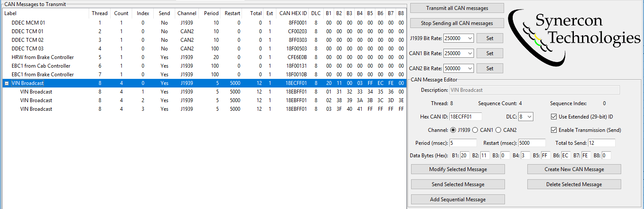The width and height of the screenshot is (644, 209).
Task: Click hex ID CFE6E0B cell
Action: click(x=297, y=57)
